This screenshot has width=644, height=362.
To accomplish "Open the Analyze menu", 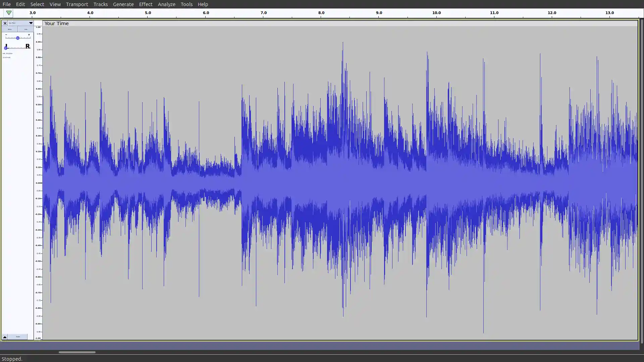I will pyautogui.click(x=166, y=4).
